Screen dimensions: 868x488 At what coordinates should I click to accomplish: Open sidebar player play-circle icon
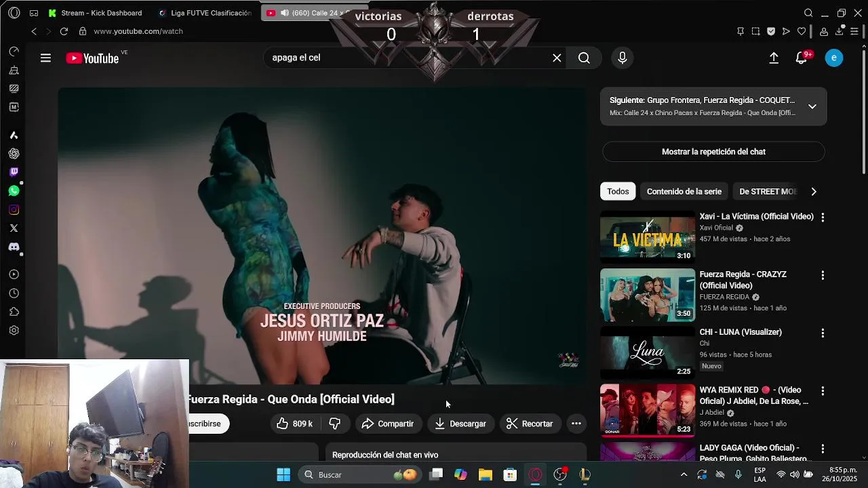[14, 274]
